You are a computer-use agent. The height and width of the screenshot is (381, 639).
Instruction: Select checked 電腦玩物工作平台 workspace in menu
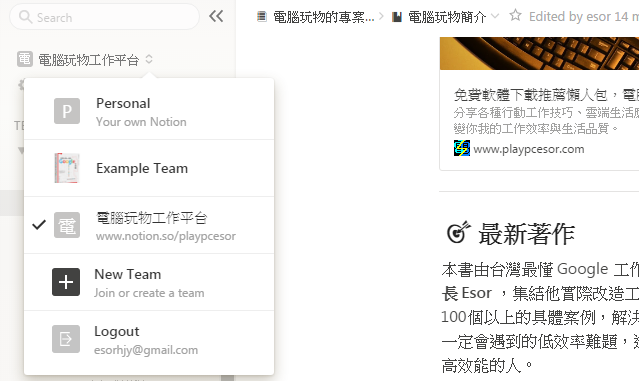pyautogui.click(x=149, y=225)
